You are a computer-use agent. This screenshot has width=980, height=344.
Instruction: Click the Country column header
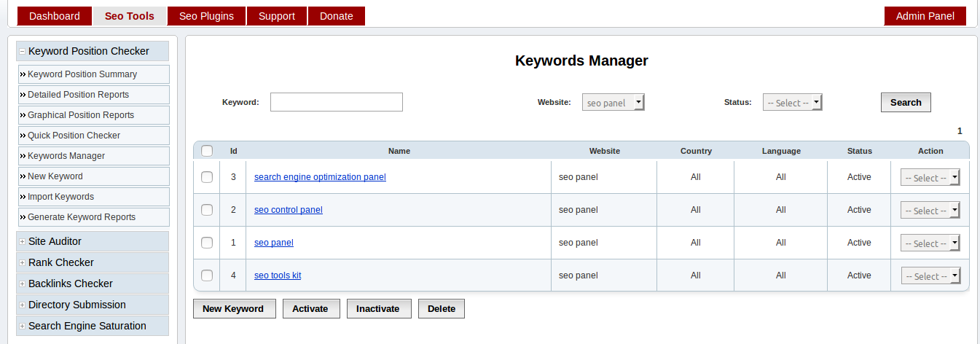696,151
